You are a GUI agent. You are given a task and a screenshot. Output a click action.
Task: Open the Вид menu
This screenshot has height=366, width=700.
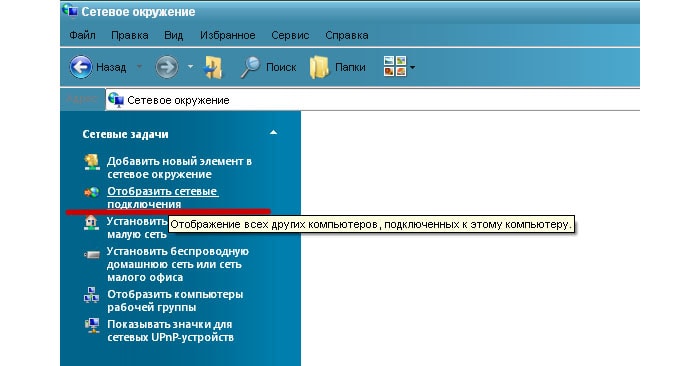point(173,35)
